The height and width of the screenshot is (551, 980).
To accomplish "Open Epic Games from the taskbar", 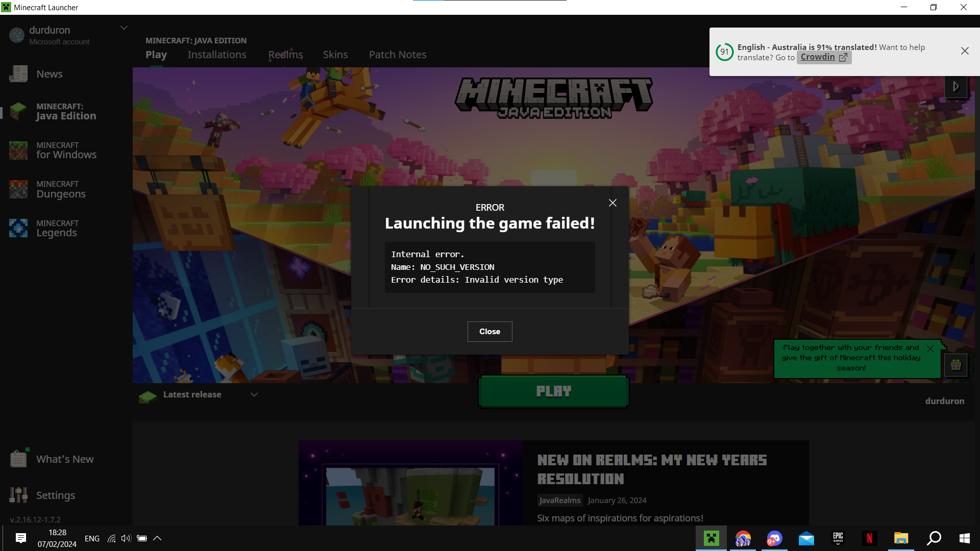I will 838,538.
